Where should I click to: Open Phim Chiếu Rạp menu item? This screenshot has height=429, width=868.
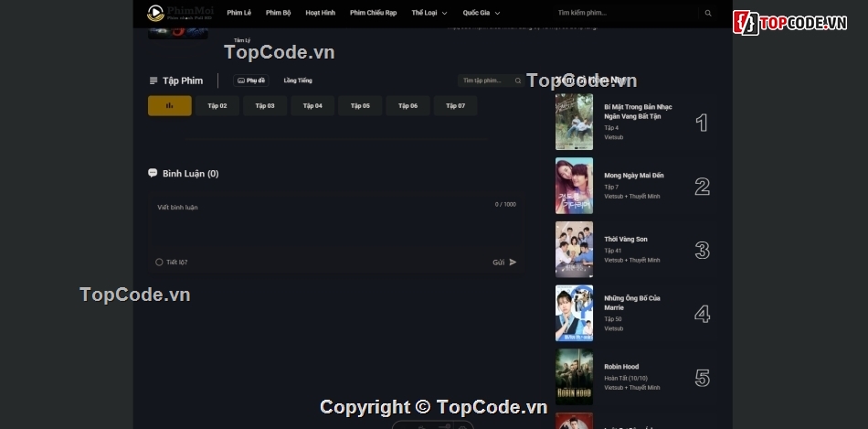point(373,13)
